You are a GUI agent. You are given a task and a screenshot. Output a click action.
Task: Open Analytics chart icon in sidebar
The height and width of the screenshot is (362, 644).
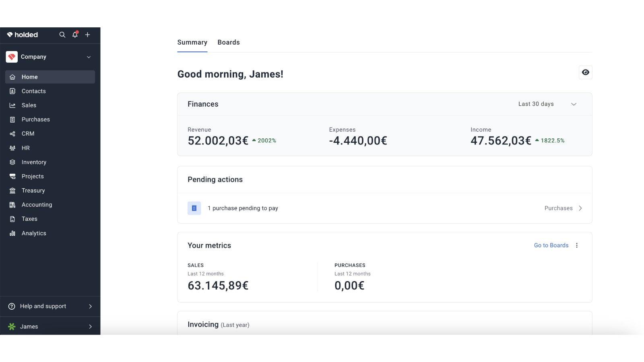12,233
